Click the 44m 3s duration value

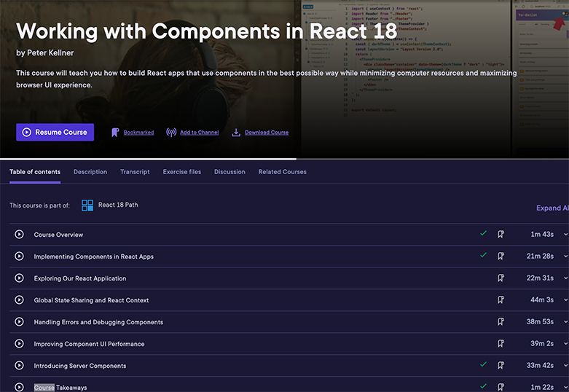click(x=542, y=299)
